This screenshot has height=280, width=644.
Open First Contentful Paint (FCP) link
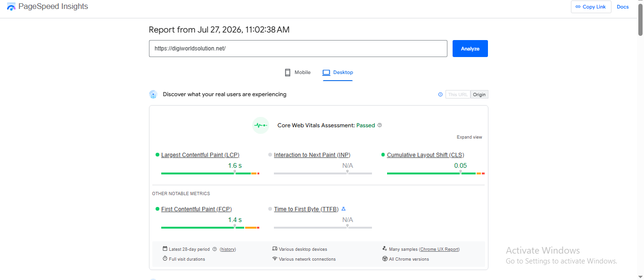click(197, 209)
